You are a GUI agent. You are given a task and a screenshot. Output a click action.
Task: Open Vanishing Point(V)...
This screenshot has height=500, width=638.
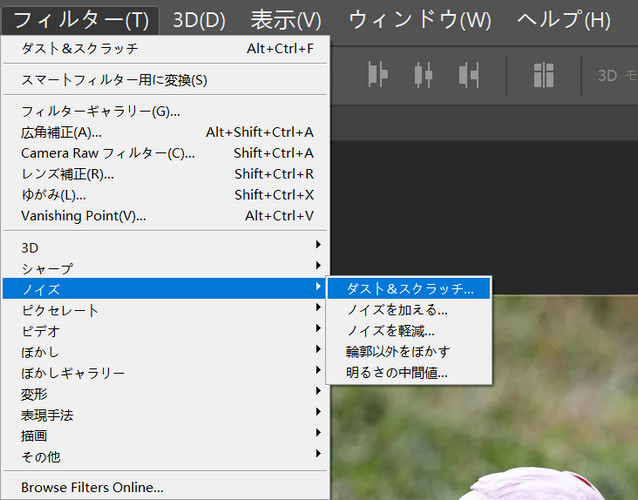point(165,216)
